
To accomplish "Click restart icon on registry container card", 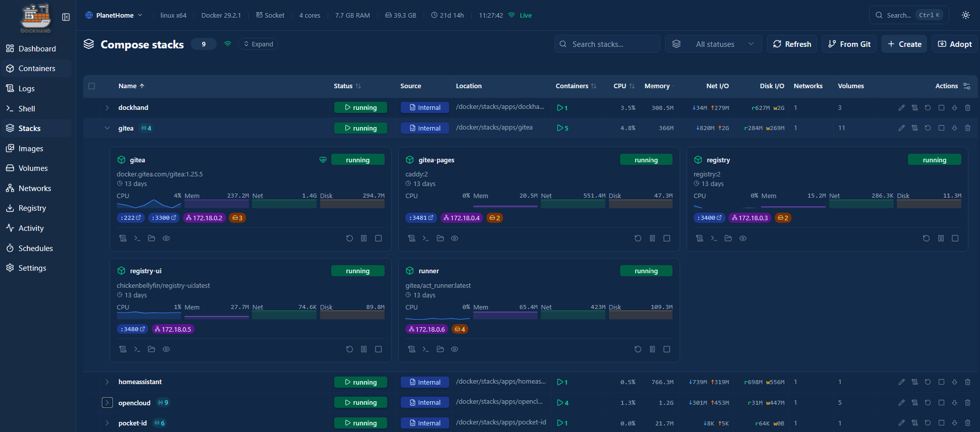I will (x=926, y=238).
